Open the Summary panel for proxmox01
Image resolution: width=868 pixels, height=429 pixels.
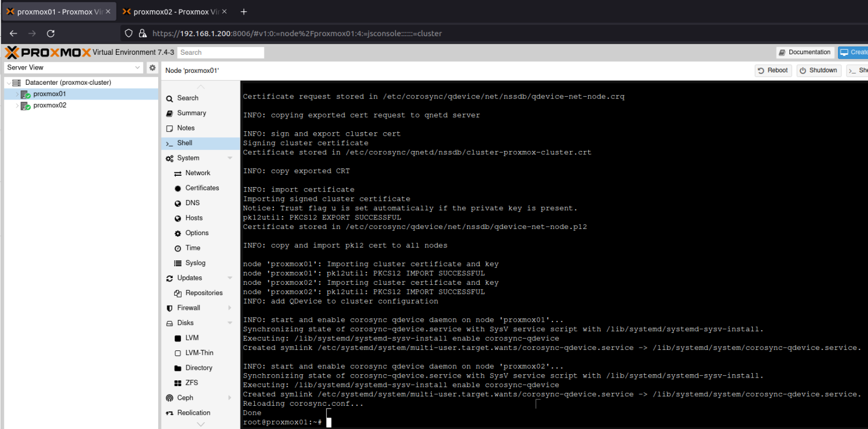tap(192, 112)
